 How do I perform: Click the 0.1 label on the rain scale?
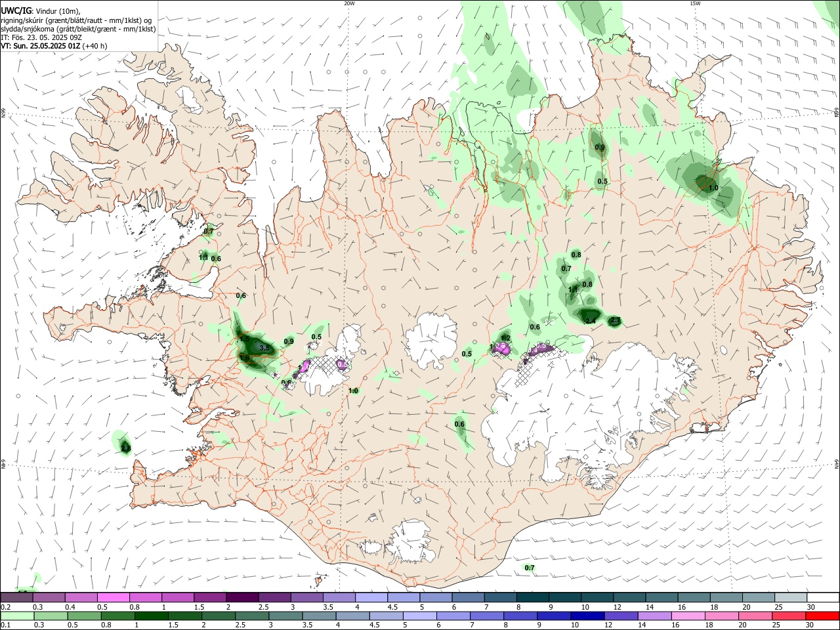click(x=5, y=625)
